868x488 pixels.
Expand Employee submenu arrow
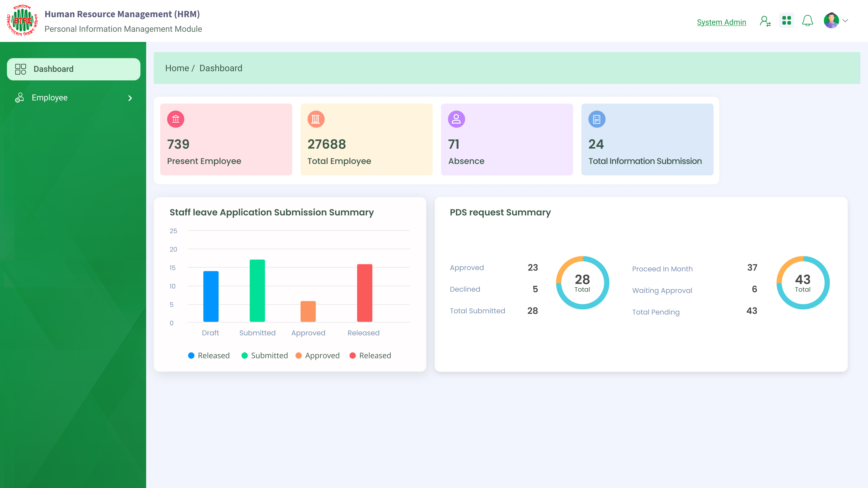pos(130,98)
